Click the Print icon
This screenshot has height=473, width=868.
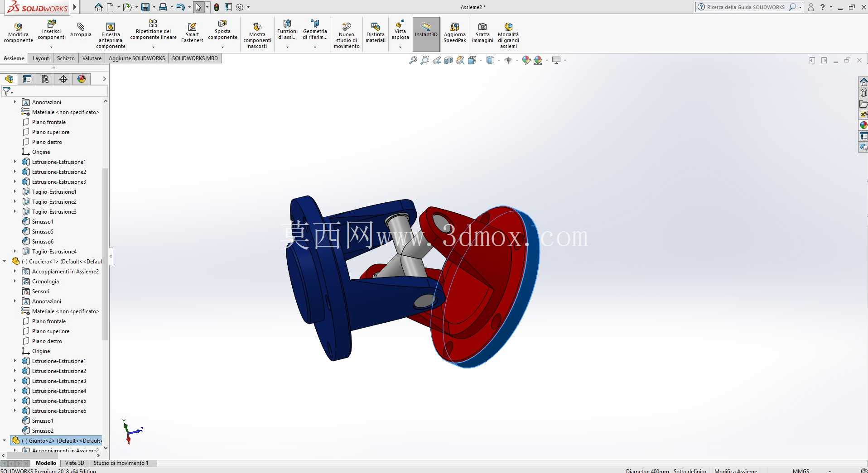pyautogui.click(x=163, y=7)
